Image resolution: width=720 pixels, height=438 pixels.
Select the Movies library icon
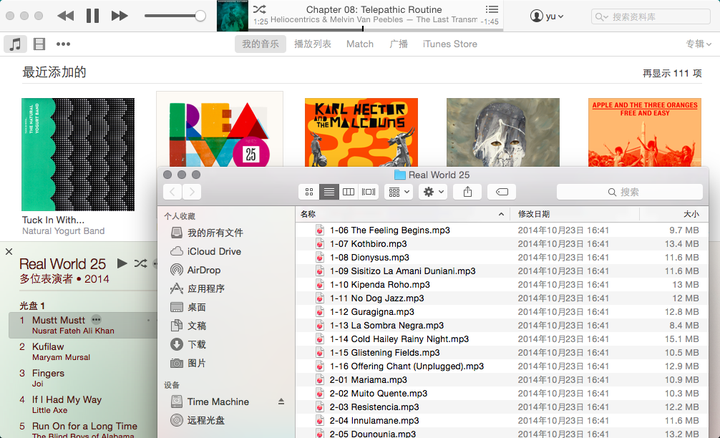coord(39,44)
